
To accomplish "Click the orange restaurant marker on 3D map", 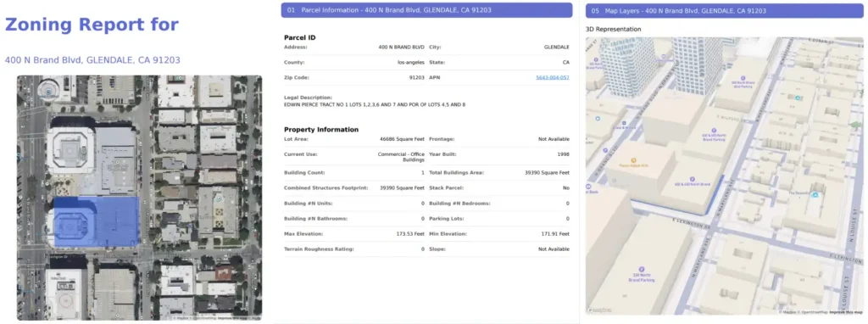I will pyautogui.click(x=634, y=160).
